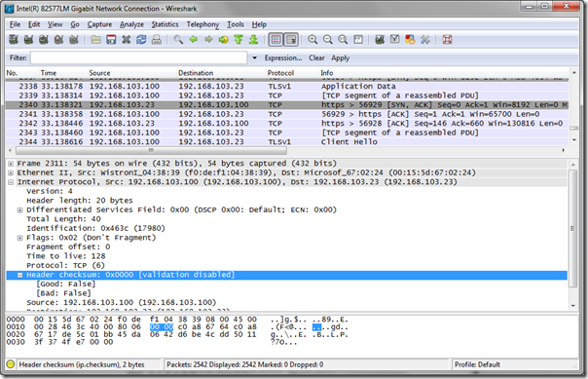The image size is (588, 379).
Task: Expand the Ethernet II tree node
Action: pos(11,173)
